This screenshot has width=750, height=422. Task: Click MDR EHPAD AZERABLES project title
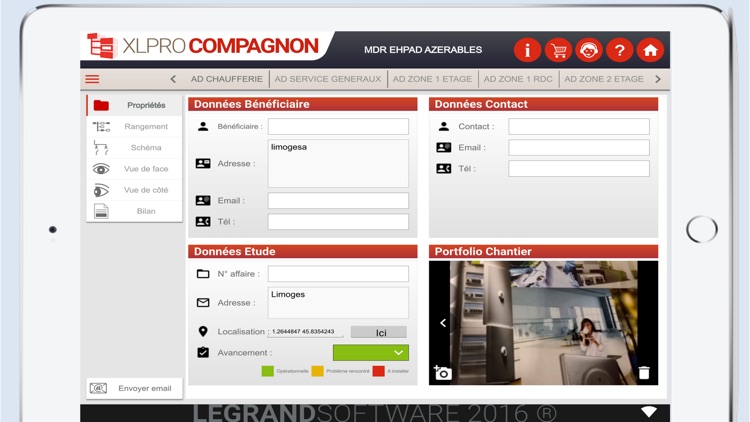(423, 50)
